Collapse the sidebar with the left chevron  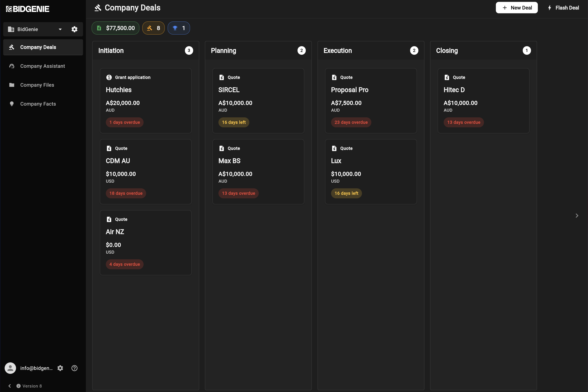tap(9, 386)
